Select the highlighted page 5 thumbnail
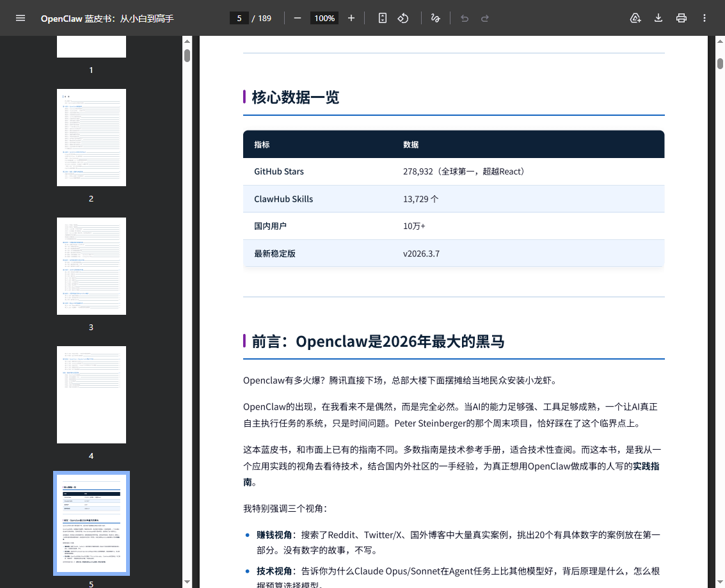This screenshot has height=588, width=725. pos(92,523)
